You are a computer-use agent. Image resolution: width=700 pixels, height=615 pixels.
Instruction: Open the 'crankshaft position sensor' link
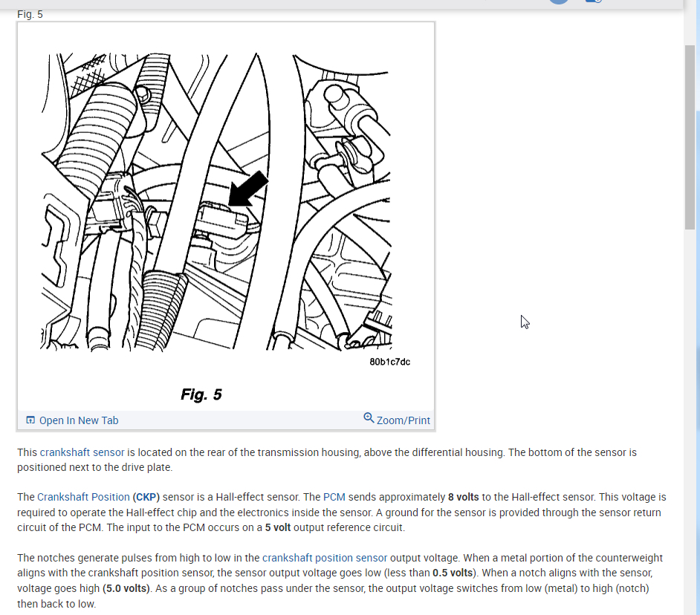[325, 558]
